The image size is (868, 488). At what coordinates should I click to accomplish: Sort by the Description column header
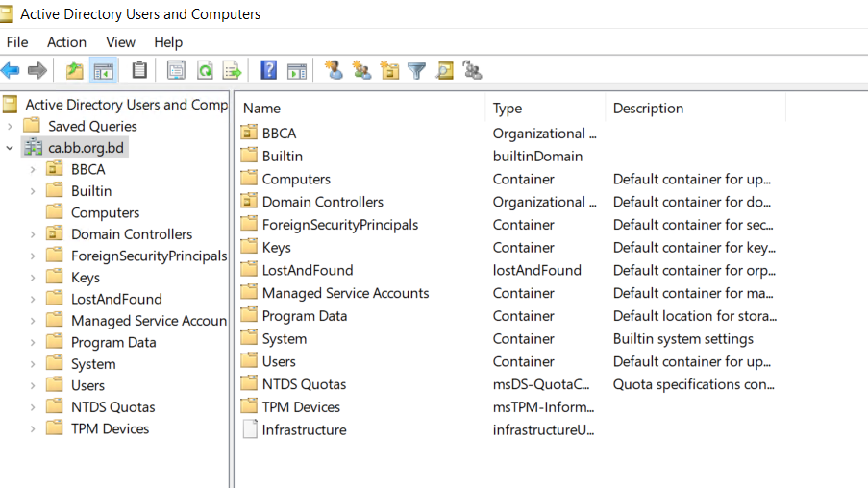pos(695,108)
